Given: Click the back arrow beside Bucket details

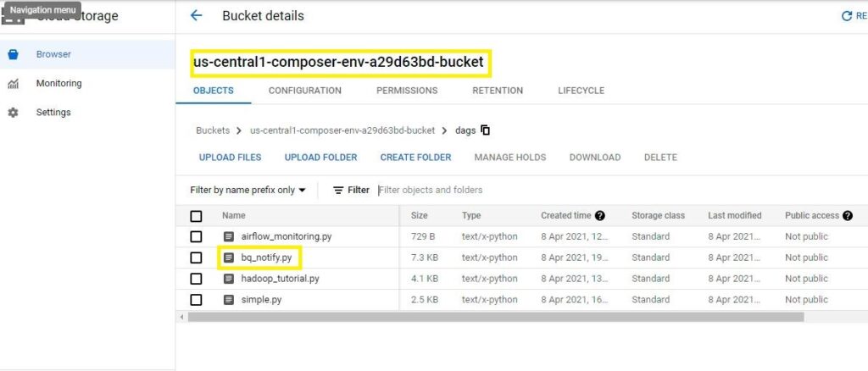Looking at the screenshot, I should [197, 16].
